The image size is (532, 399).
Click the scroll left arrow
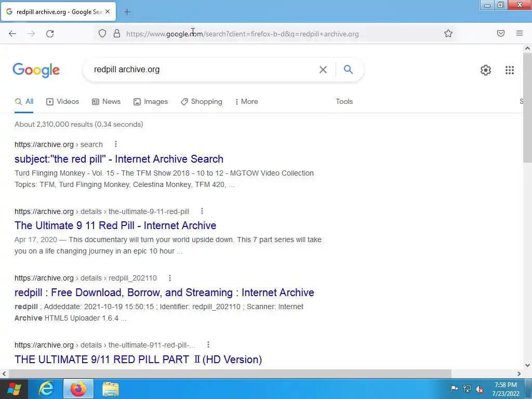[4, 374]
